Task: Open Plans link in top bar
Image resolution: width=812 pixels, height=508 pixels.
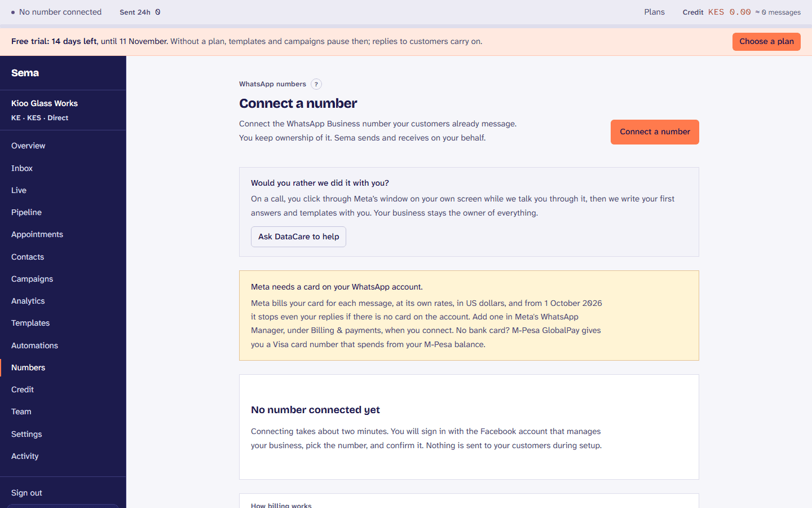Action: pyautogui.click(x=654, y=12)
